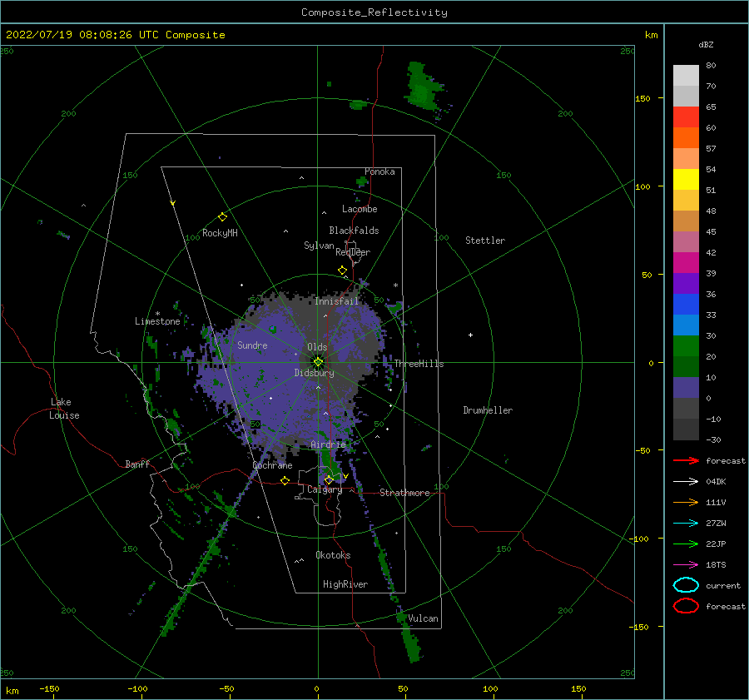749x700 pixels.
Task: Click the cyan current ellipse legend icon
Action: pos(686,585)
